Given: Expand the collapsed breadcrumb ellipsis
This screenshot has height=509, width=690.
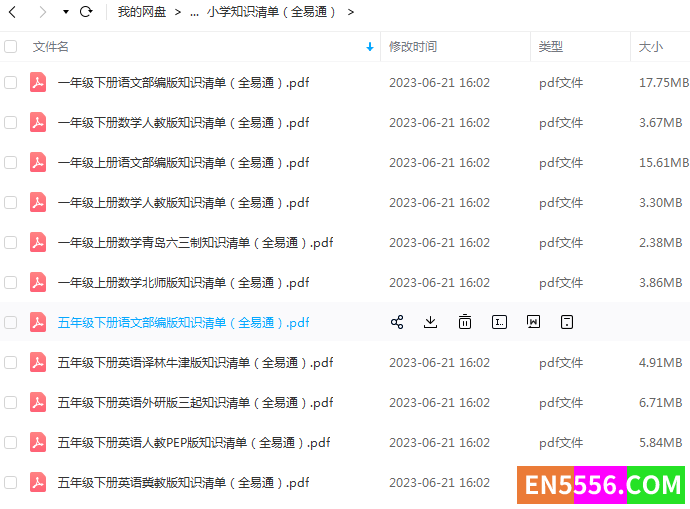Looking at the screenshot, I should tap(193, 12).
